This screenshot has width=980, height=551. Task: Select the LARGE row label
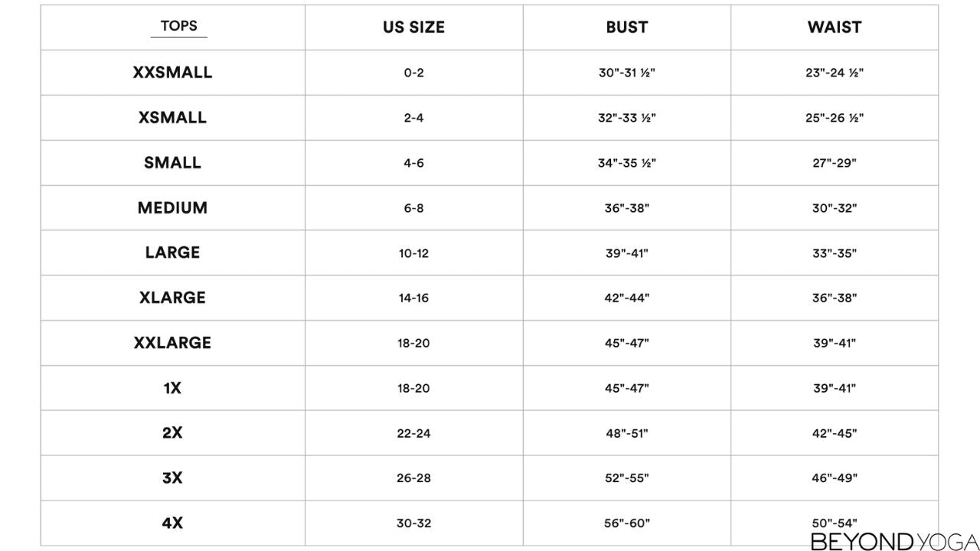pos(172,253)
